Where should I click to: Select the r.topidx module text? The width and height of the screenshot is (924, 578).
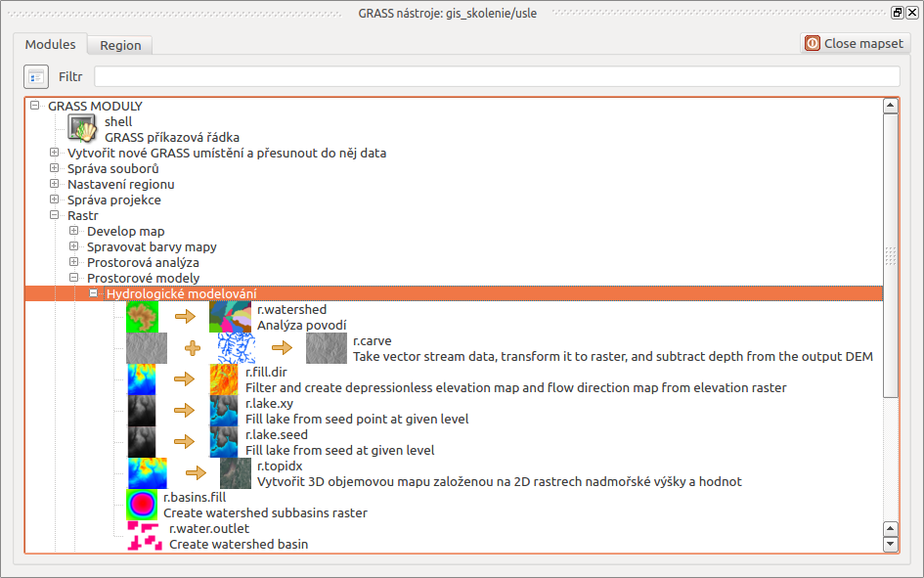pyautogui.click(x=280, y=466)
